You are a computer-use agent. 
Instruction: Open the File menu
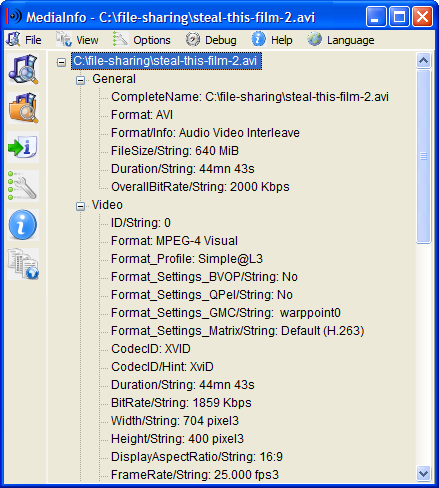pyautogui.click(x=24, y=40)
